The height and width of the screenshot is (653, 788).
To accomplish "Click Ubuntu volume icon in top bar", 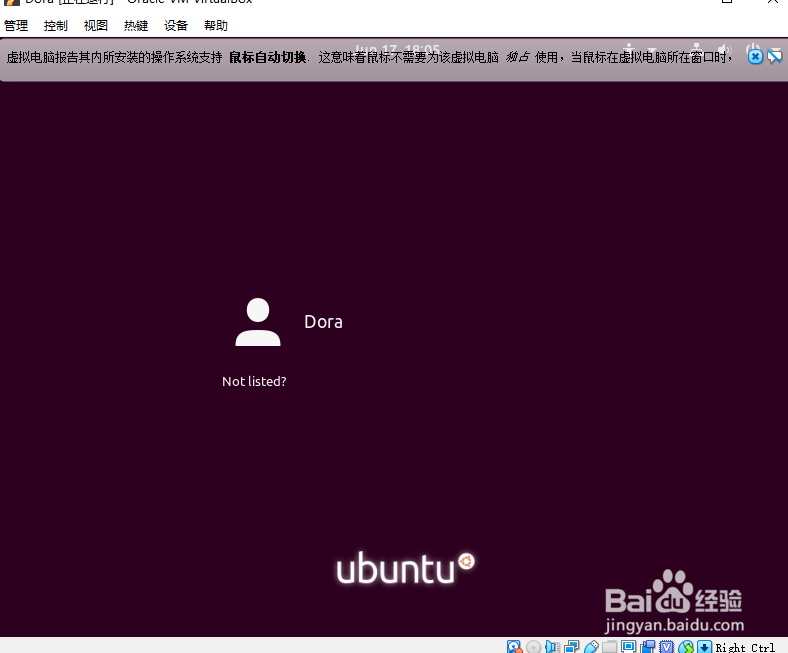I will coord(724,48).
